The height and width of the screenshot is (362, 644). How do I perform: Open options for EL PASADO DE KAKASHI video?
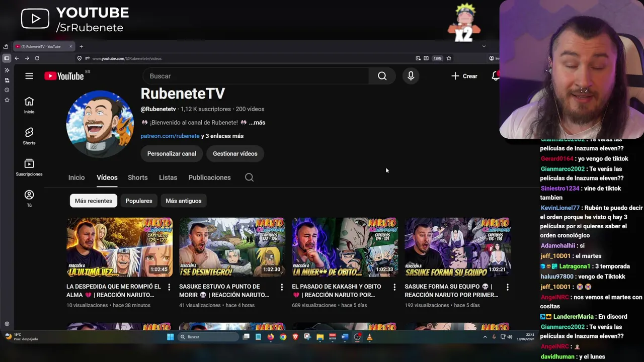[394, 287]
